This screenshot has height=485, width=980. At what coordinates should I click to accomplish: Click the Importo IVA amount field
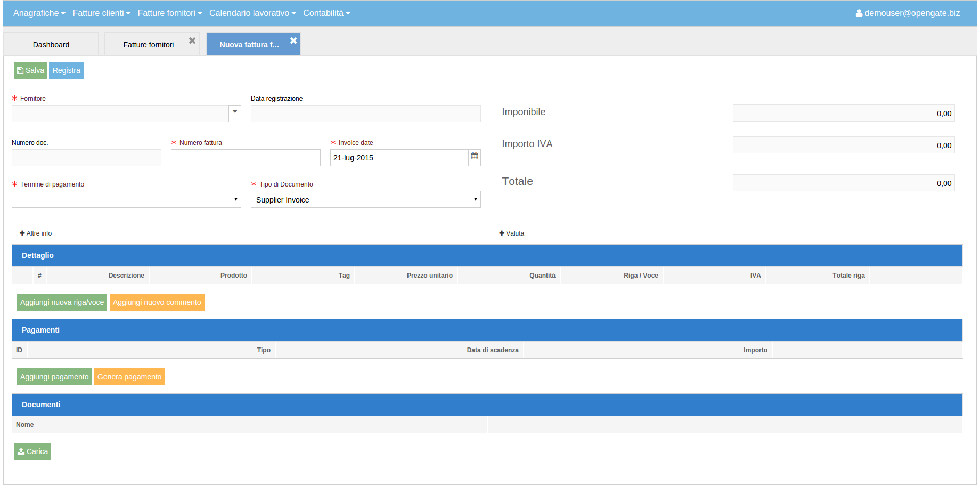pyautogui.click(x=844, y=145)
